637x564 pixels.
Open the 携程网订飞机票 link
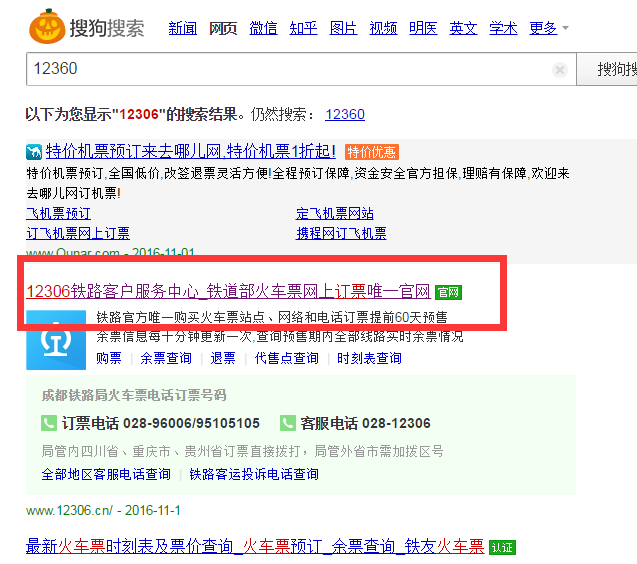[341, 233]
